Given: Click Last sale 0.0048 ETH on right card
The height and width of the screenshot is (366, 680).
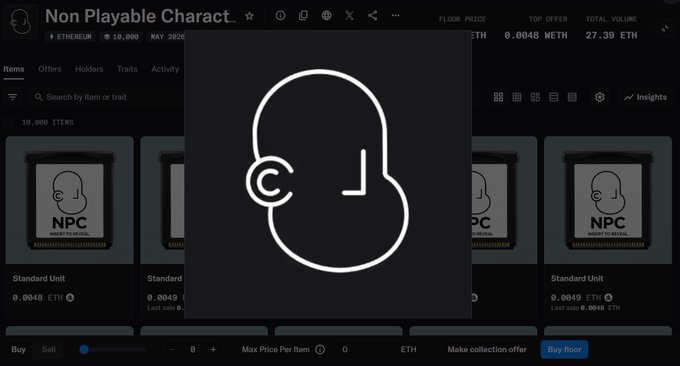Looking at the screenshot, I should tap(585, 308).
